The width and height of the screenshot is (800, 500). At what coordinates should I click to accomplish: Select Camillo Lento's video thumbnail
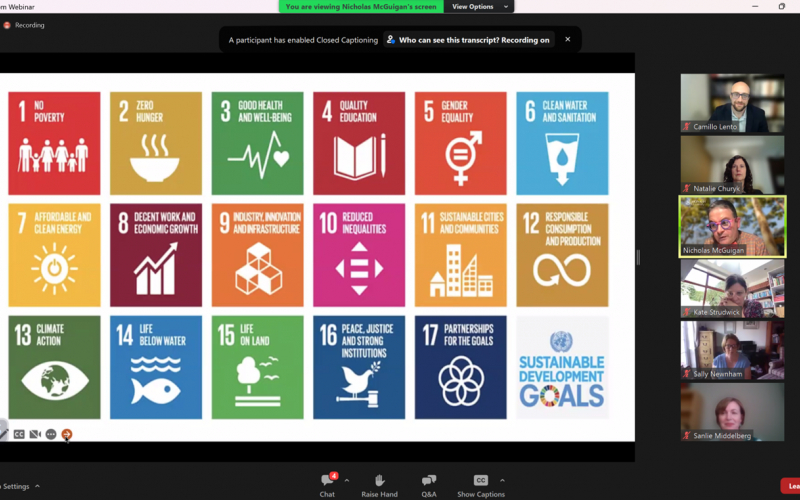(732, 103)
